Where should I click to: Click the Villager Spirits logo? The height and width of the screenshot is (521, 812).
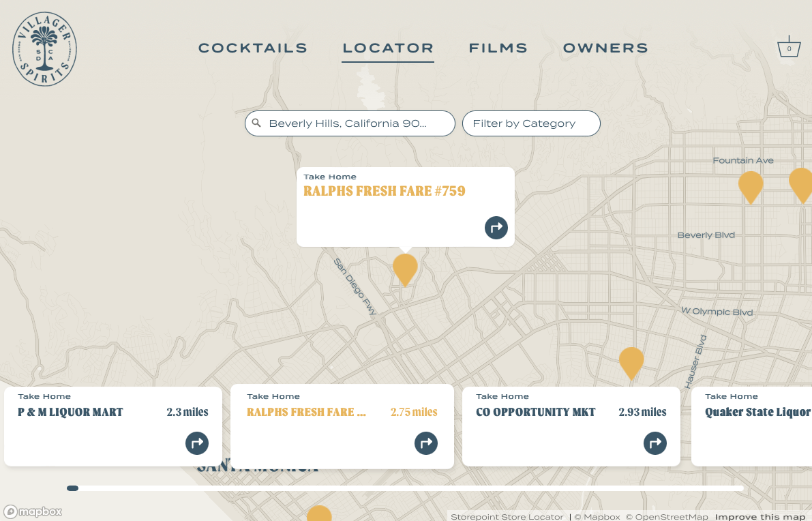point(44,49)
